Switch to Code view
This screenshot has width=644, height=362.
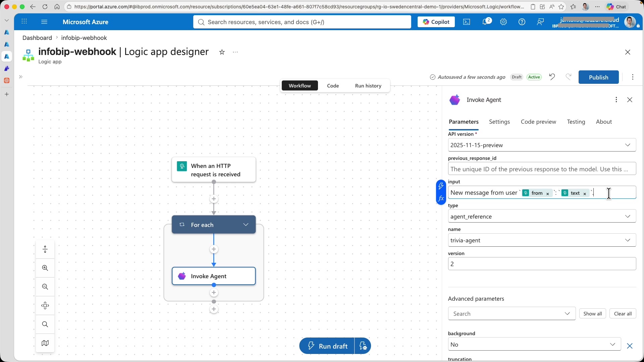point(333,86)
